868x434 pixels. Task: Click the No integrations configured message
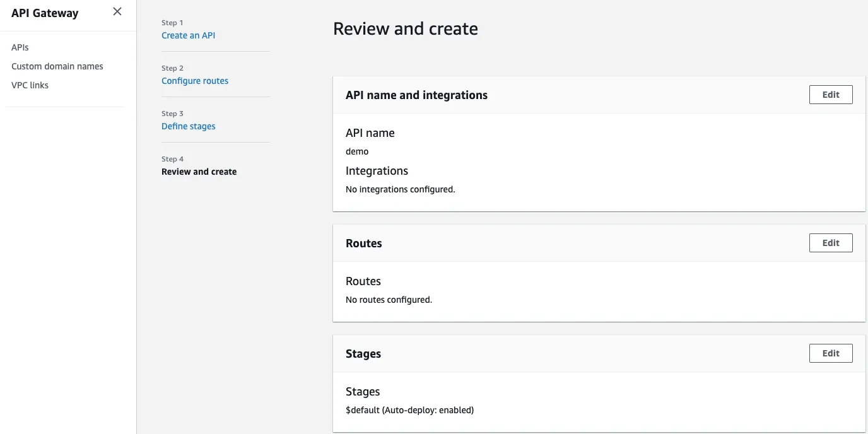pos(400,189)
